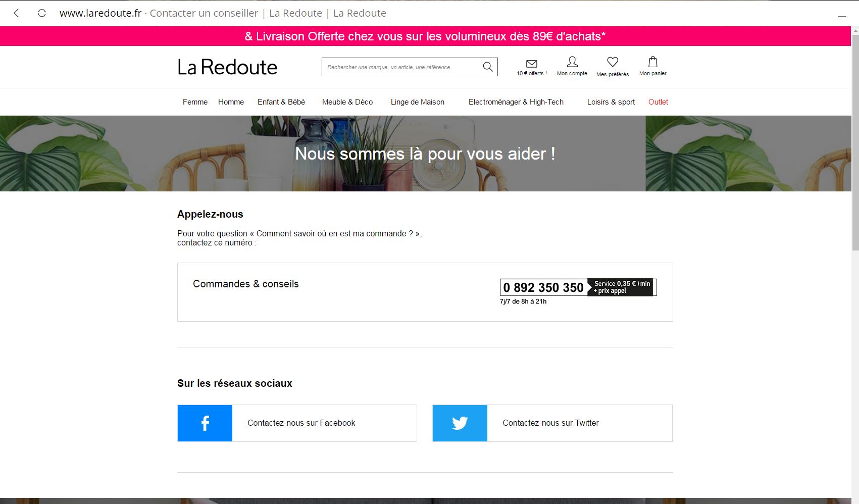Open Mon panier shopping bag icon
This screenshot has height=504, width=859.
652,62
